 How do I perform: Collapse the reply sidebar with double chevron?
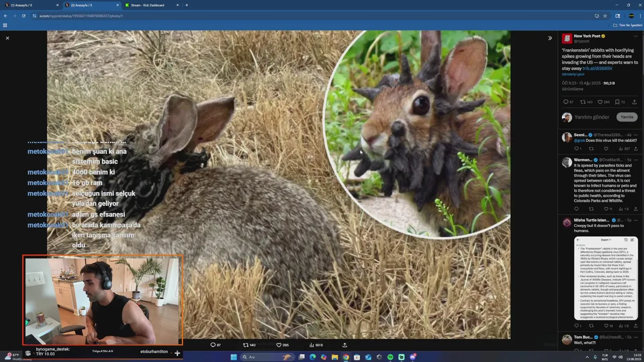point(550,38)
